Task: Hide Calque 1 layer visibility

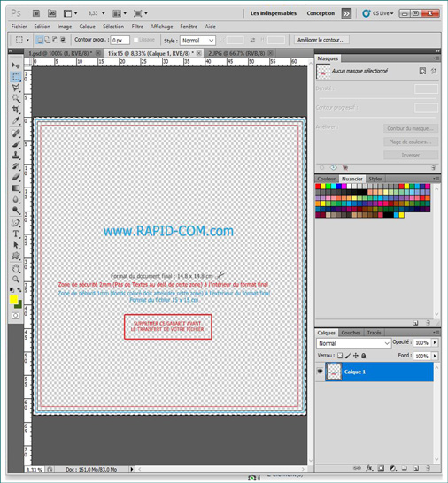Action: [x=320, y=372]
